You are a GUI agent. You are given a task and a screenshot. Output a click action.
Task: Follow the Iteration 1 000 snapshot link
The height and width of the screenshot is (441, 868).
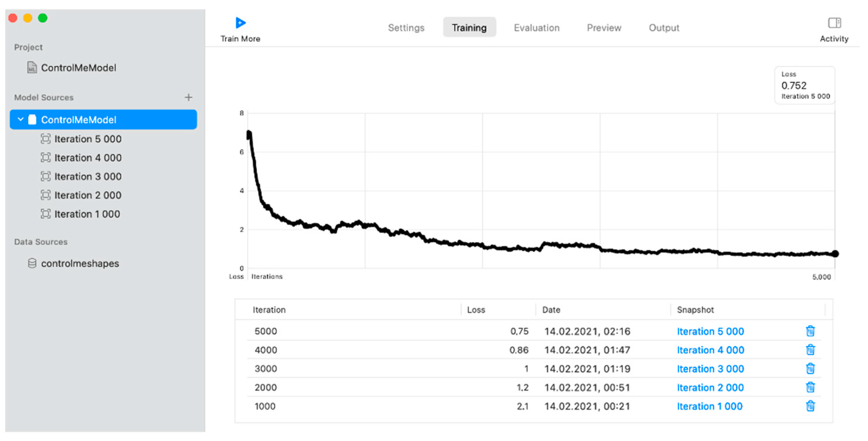tap(709, 406)
